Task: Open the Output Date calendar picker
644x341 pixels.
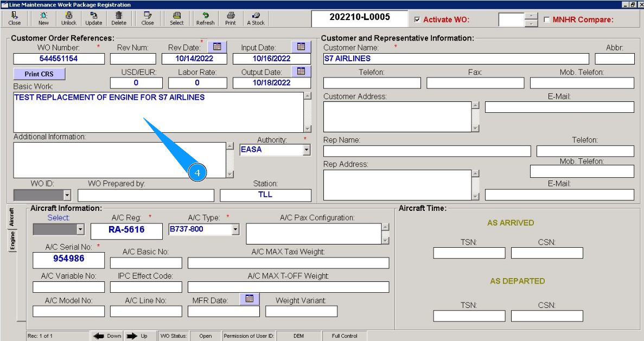Action: click(x=301, y=71)
